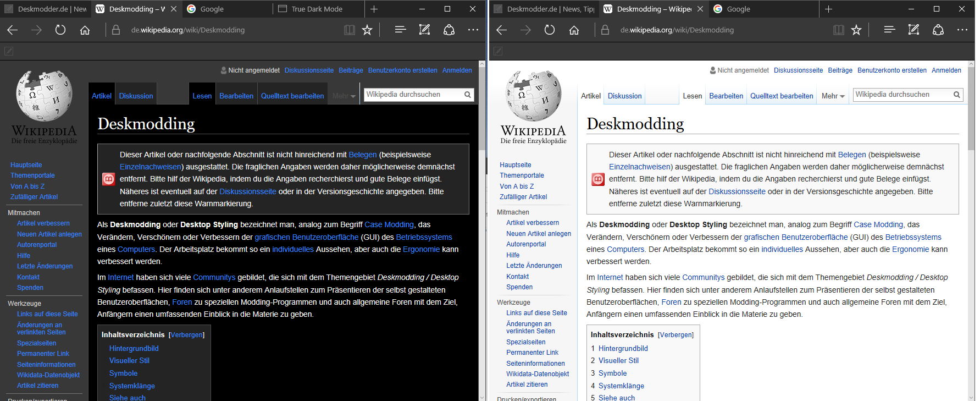980x401 pixels.
Task: Open Zufälliger Artikel in right sidebar
Action: 523,196
